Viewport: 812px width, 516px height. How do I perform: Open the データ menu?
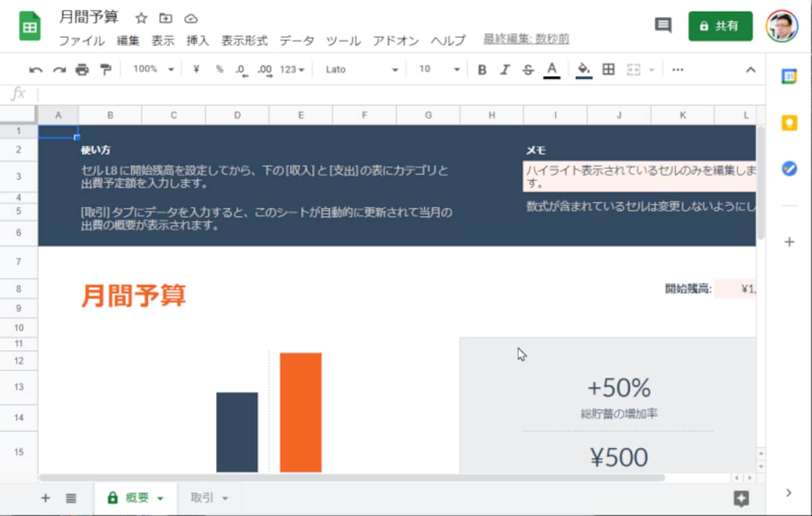click(296, 41)
